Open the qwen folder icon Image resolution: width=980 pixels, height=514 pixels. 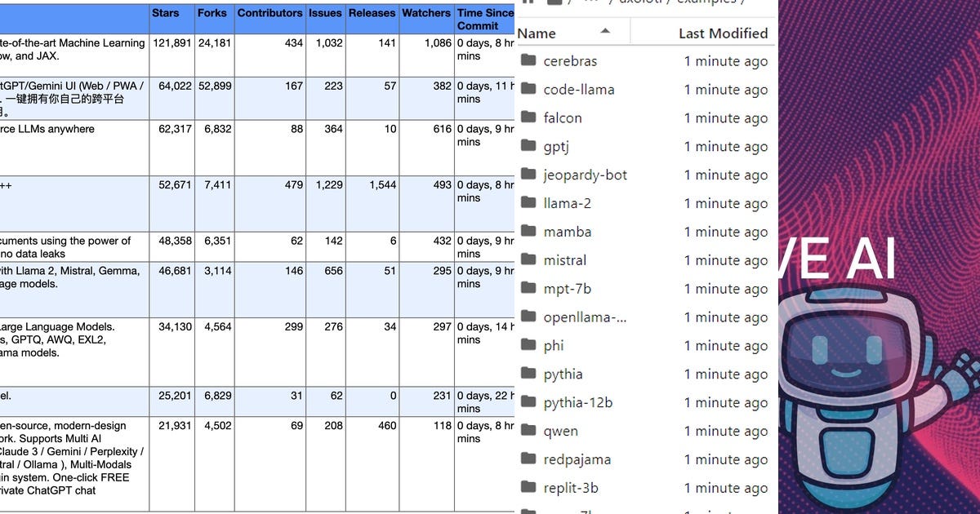tap(529, 431)
